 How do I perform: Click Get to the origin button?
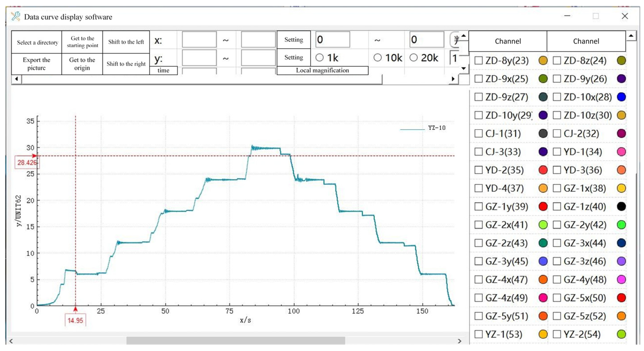(82, 64)
